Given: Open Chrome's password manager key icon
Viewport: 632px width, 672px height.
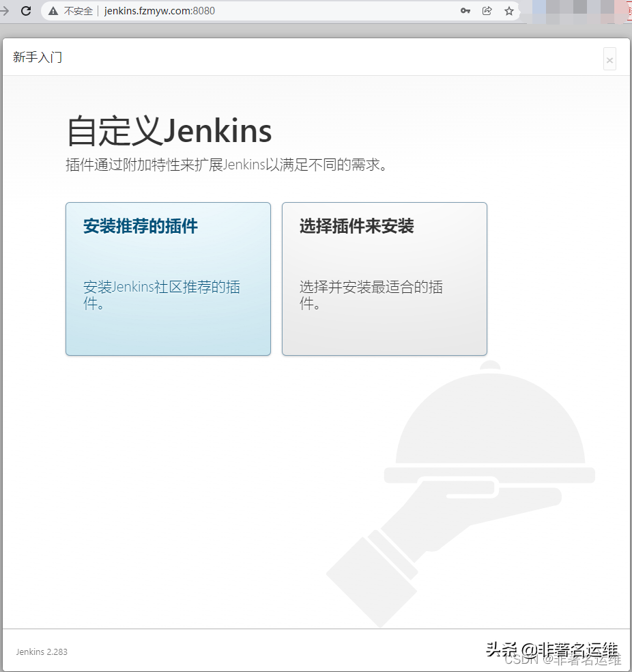Looking at the screenshot, I should [x=465, y=11].
